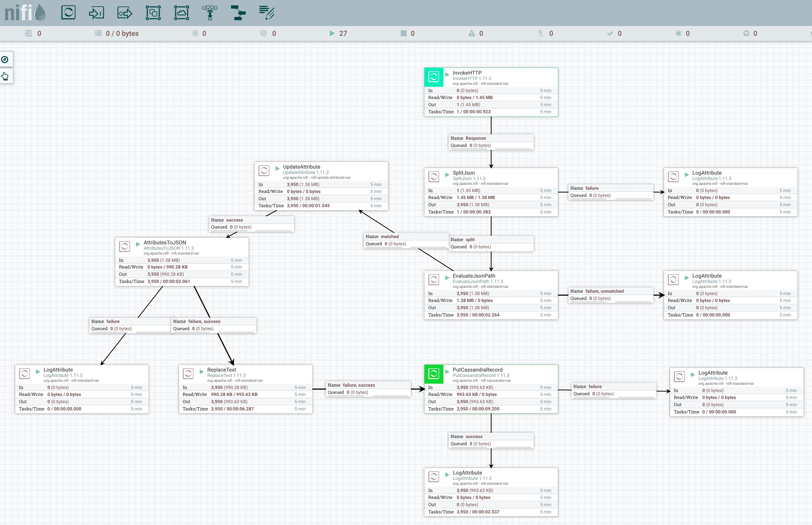Image resolution: width=812 pixels, height=525 pixels.
Task: Select the Funnel toolbar icon
Action: tap(210, 13)
